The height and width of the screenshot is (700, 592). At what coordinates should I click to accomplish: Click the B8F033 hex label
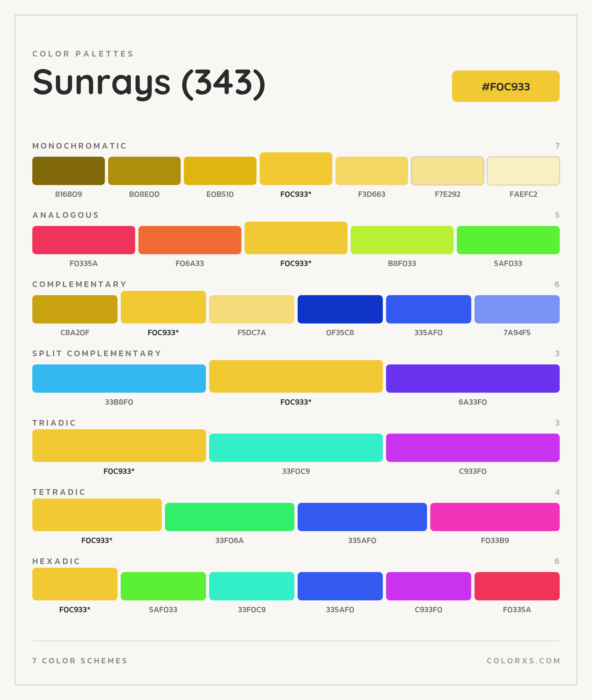click(x=402, y=263)
